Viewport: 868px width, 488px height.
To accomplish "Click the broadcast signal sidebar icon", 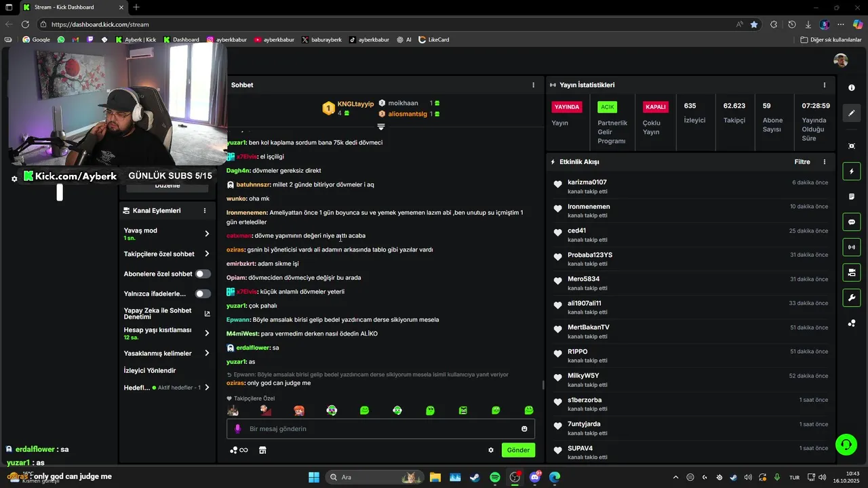I will (x=852, y=247).
